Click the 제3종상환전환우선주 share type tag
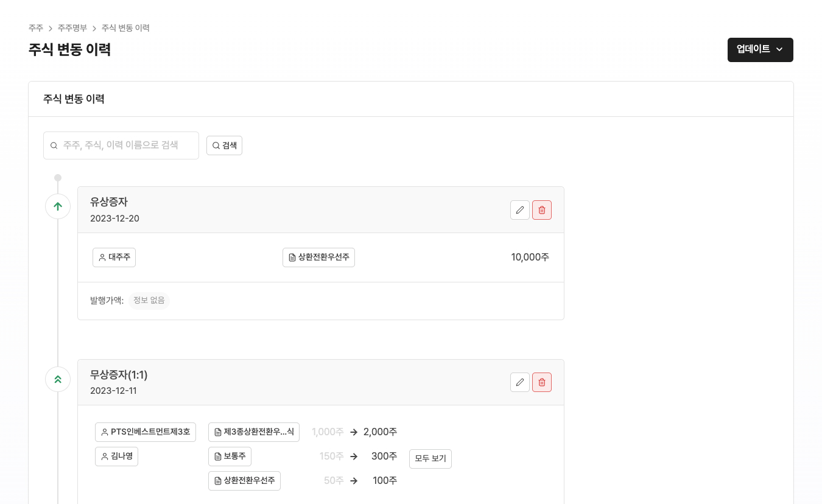 coord(254,432)
